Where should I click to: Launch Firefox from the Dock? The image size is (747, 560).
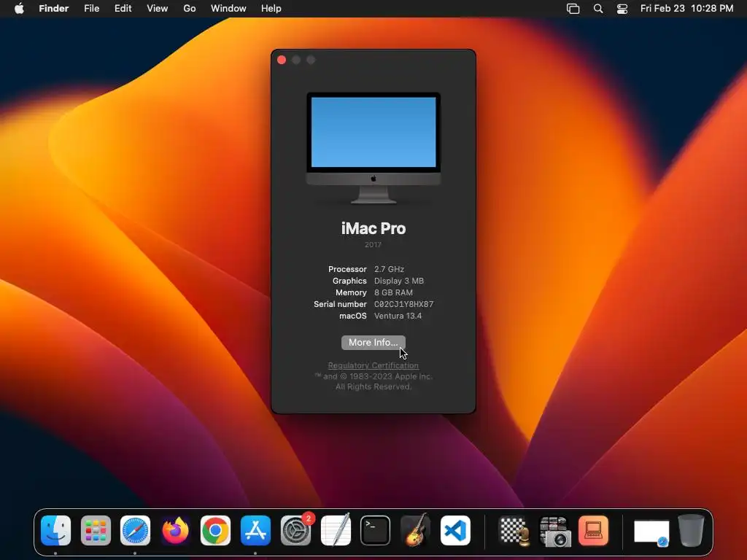click(x=175, y=531)
